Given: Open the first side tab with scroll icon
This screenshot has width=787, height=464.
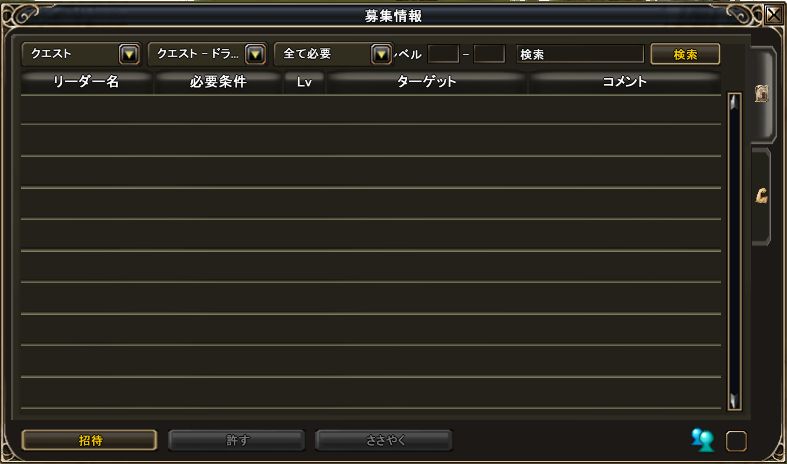Looking at the screenshot, I should 761,94.
